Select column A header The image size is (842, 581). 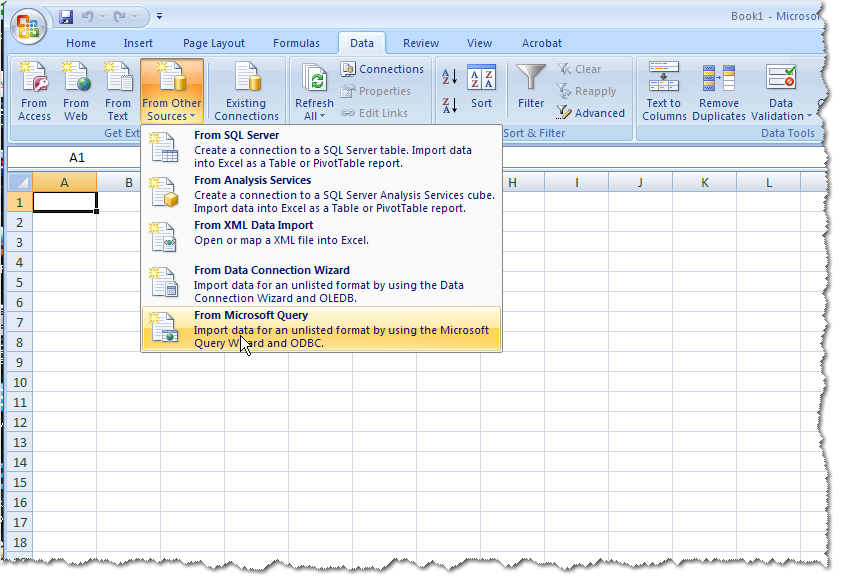point(64,183)
